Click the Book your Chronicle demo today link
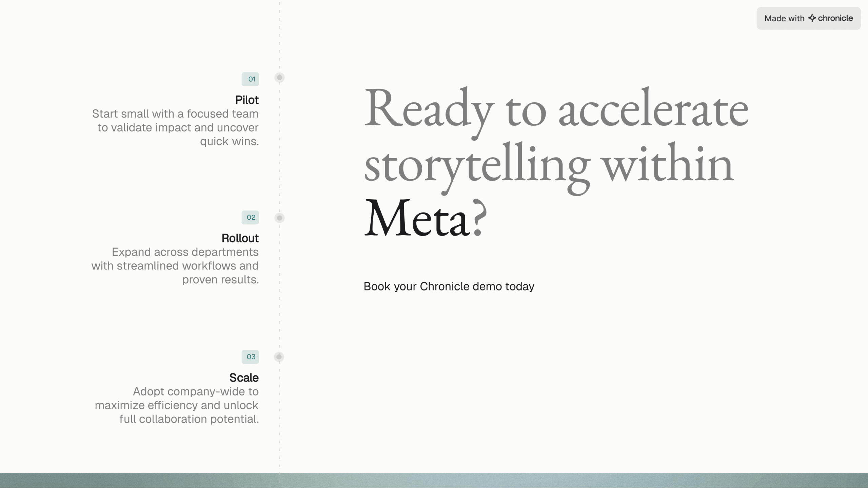This screenshot has height=488, width=868. 449,286
